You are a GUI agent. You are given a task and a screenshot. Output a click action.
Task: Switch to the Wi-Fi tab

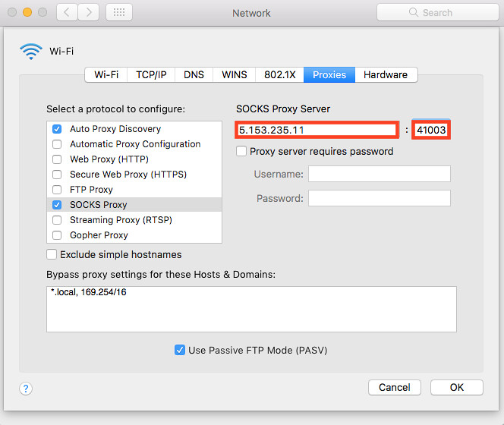pos(106,74)
